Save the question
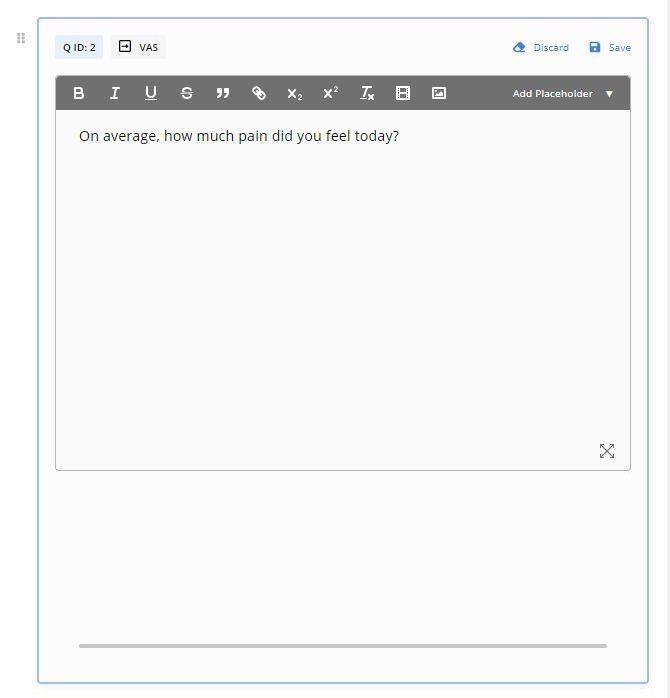 (610, 47)
